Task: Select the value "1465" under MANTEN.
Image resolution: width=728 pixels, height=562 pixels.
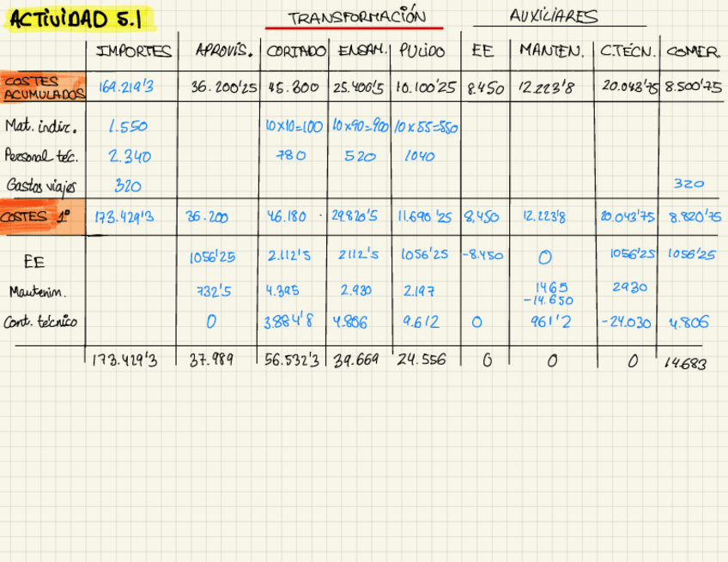Action: click(551, 287)
